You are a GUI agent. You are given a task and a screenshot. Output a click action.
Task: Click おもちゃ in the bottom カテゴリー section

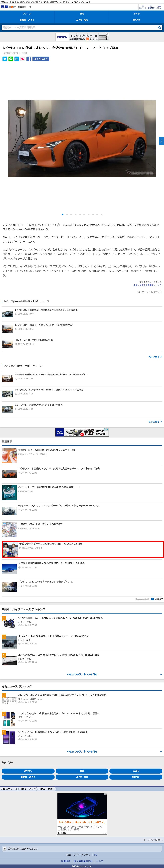coord(136,777)
